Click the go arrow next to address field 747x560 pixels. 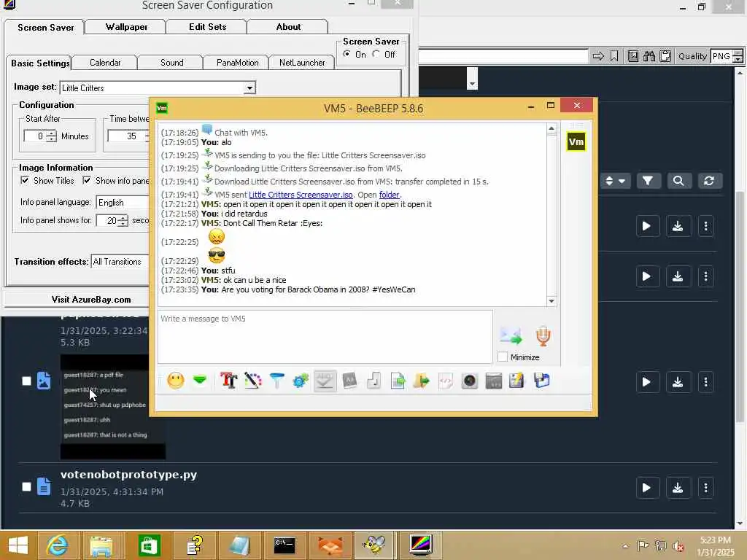click(x=598, y=56)
